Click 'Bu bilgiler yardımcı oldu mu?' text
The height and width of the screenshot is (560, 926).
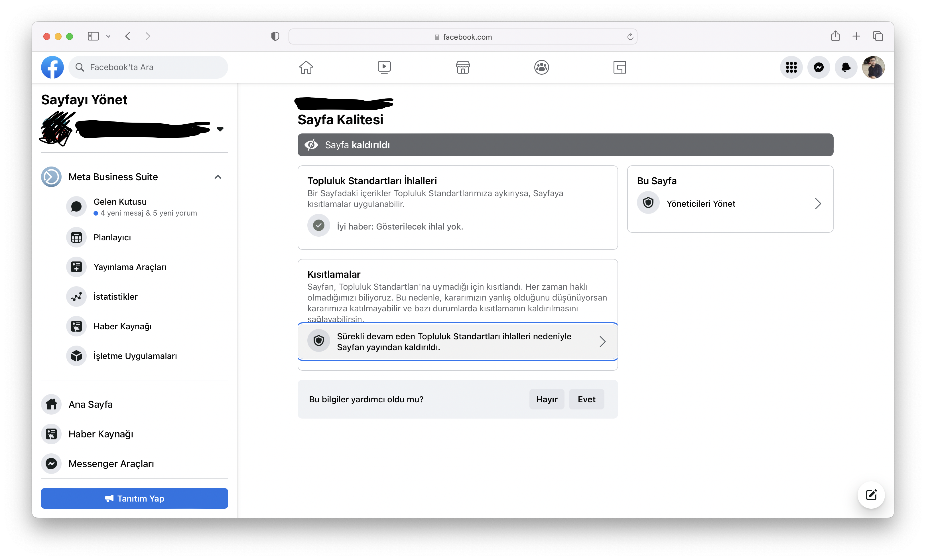coord(366,399)
